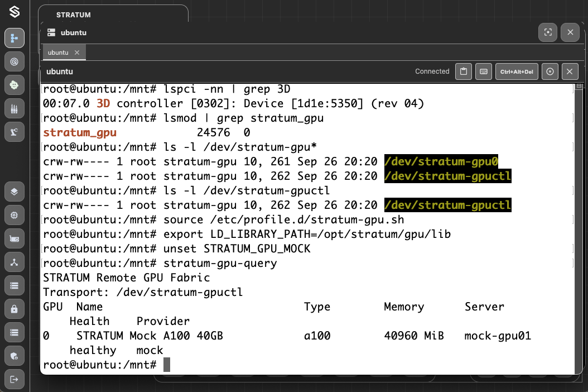Click the red '3D' match in lspci output
The image size is (588, 392).
(103, 103)
